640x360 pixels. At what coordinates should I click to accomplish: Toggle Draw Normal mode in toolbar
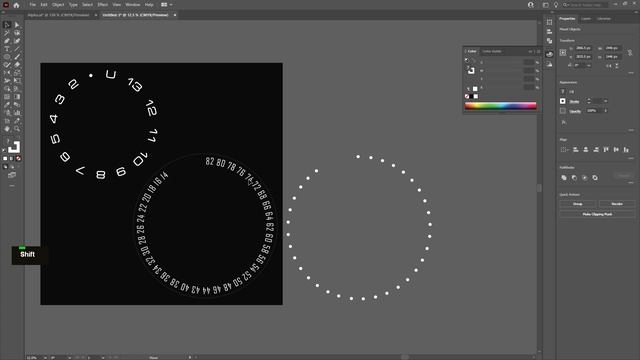[5, 167]
